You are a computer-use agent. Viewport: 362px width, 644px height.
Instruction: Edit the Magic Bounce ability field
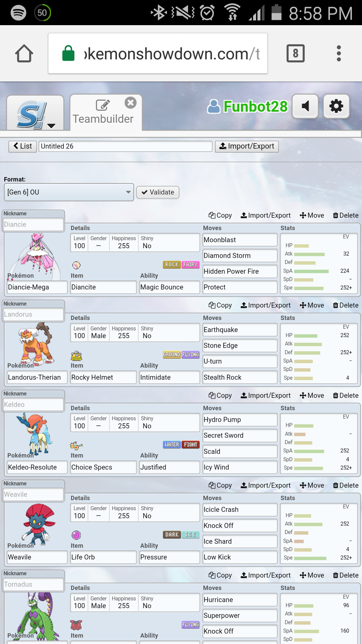(x=170, y=287)
